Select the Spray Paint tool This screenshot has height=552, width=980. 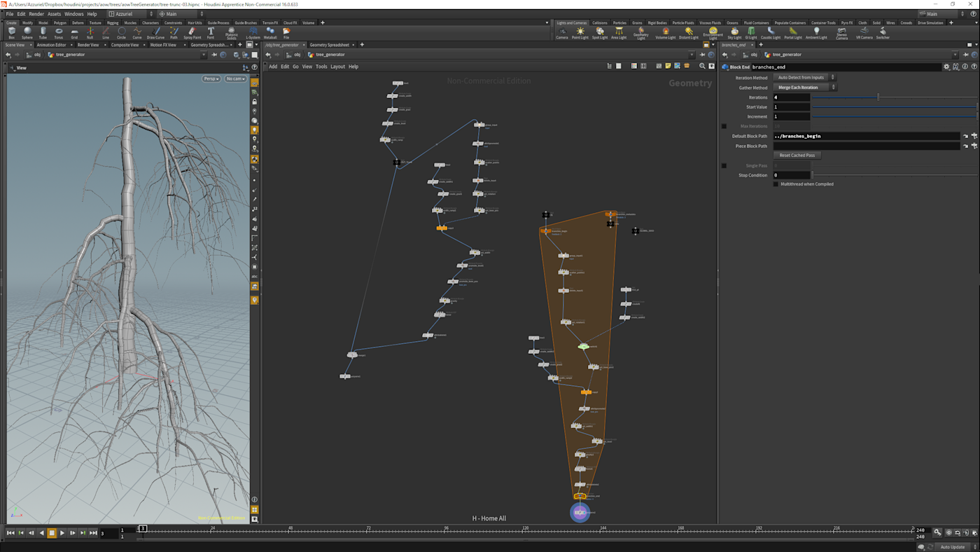[192, 32]
